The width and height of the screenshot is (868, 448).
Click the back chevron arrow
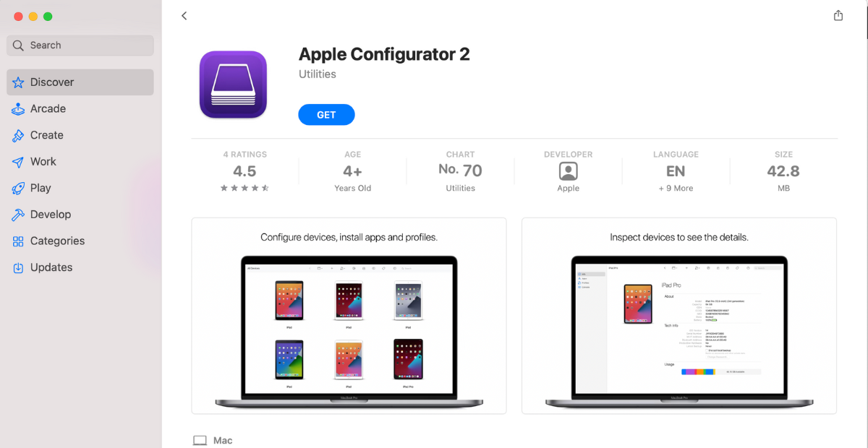(184, 16)
